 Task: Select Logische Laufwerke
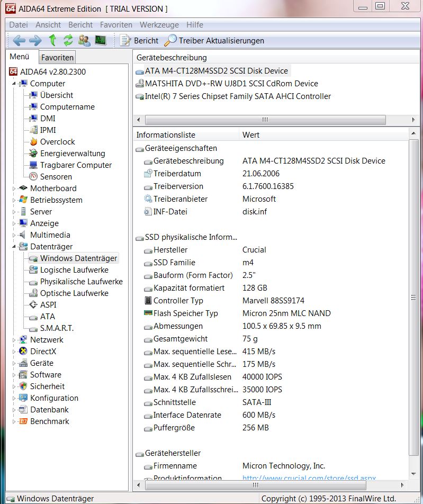(74, 269)
